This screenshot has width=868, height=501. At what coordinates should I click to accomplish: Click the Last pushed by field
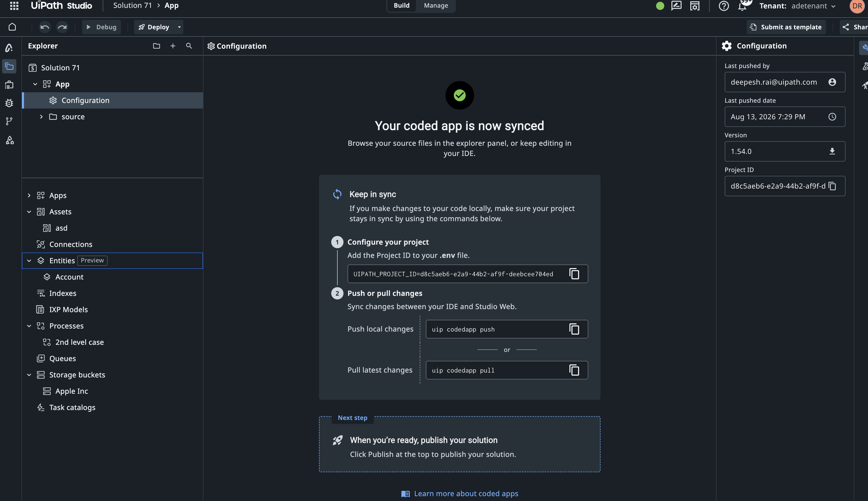[785, 82]
